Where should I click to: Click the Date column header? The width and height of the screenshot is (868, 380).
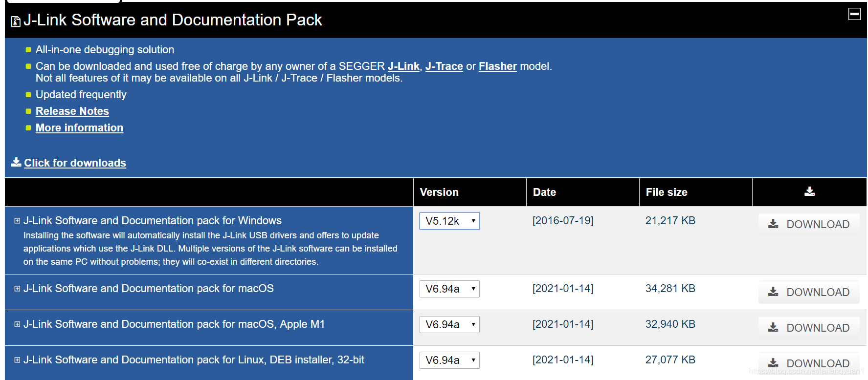544,192
